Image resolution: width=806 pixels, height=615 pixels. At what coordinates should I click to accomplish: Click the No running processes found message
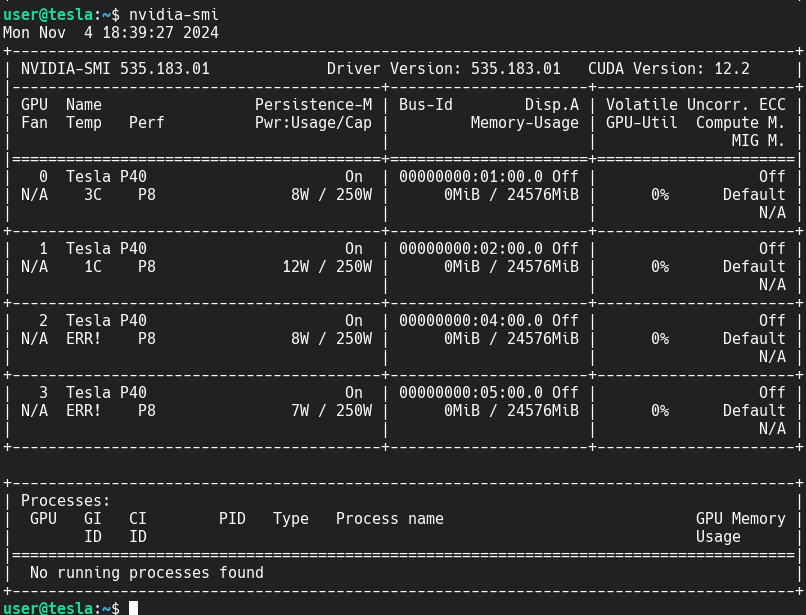(146, 572)
